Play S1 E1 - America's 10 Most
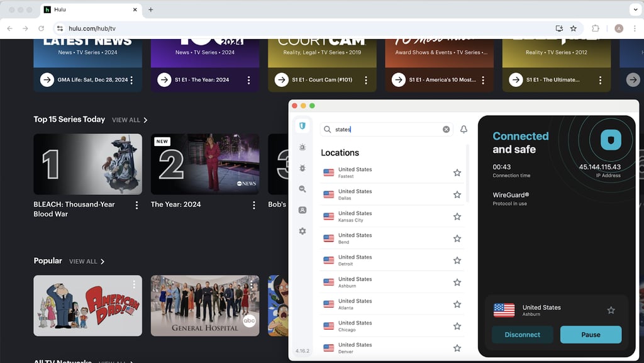Image resolution: width=644 pixels, height=363 pixels. point(398,80)
